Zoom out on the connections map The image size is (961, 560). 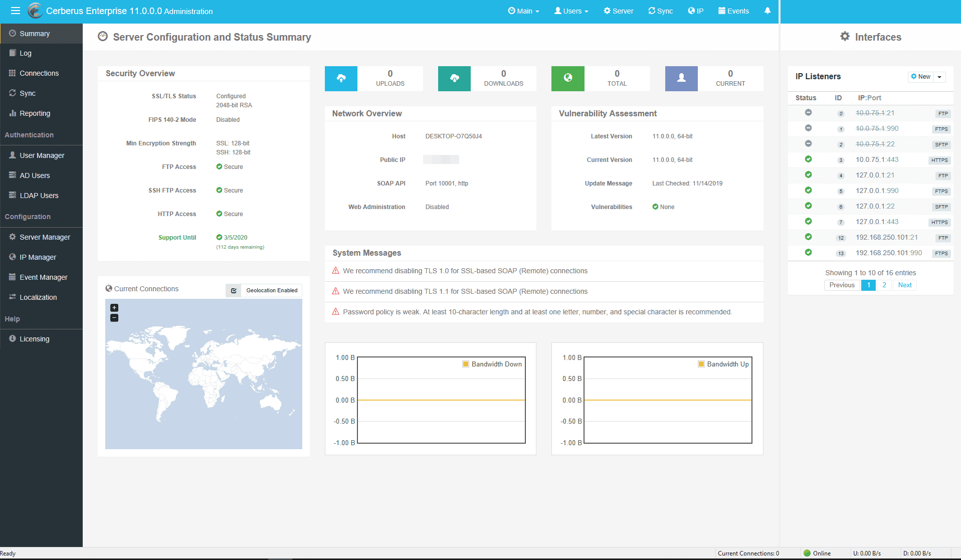[x=114, y=318]
